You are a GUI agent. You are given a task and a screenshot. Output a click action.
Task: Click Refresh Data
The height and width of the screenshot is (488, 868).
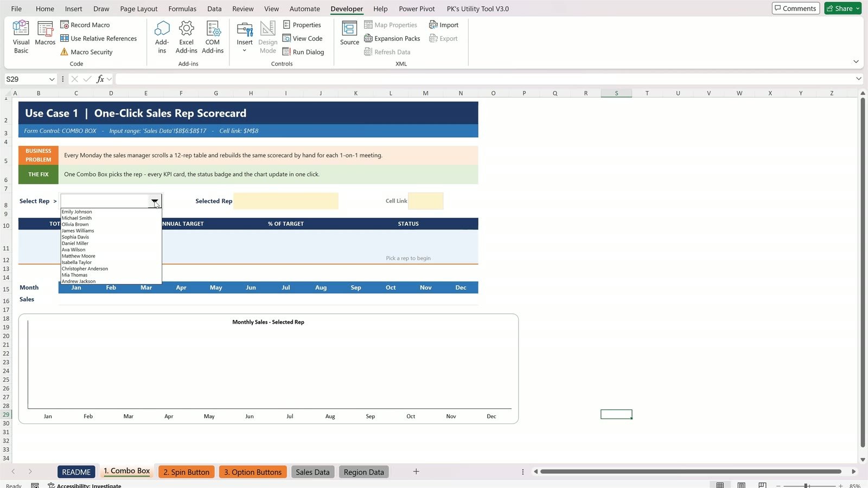click(387, 52)
